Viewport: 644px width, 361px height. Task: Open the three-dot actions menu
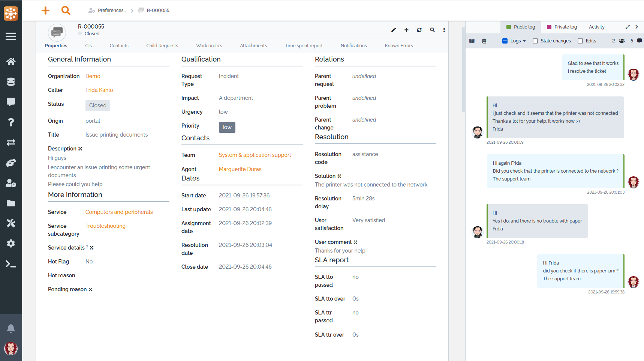coord(444,30)
